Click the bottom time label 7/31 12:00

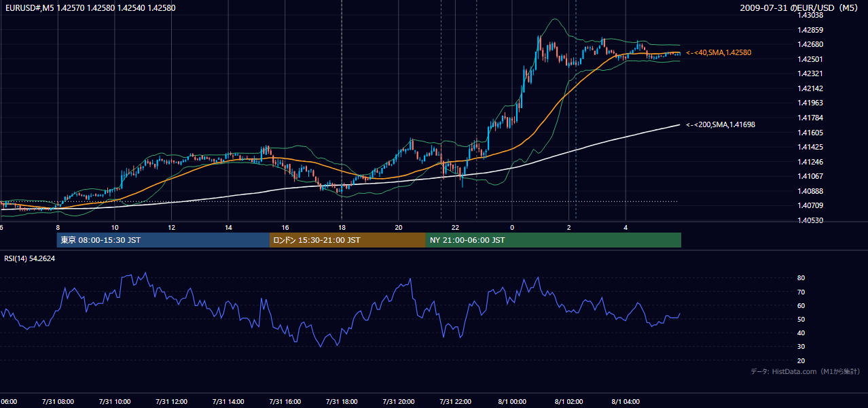coord(172,402)
